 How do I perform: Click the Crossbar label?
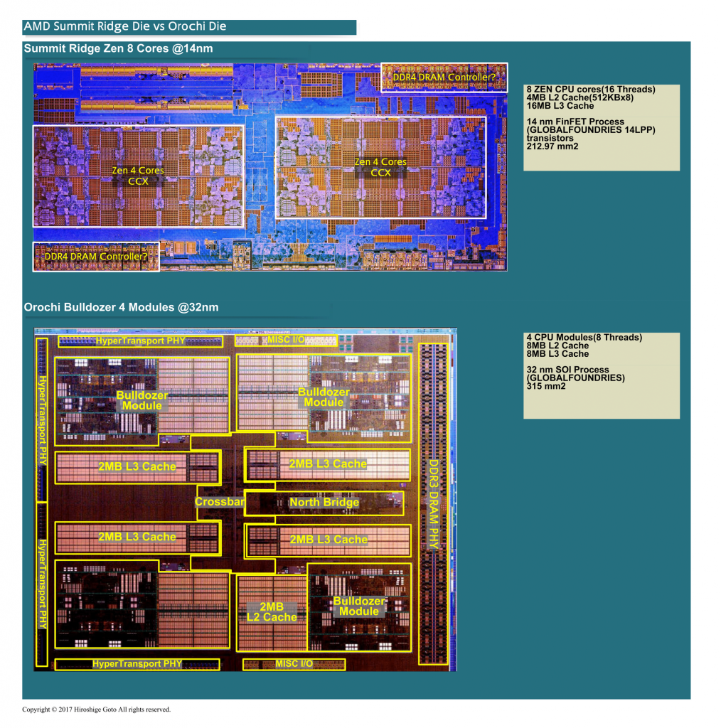[220, 502]
